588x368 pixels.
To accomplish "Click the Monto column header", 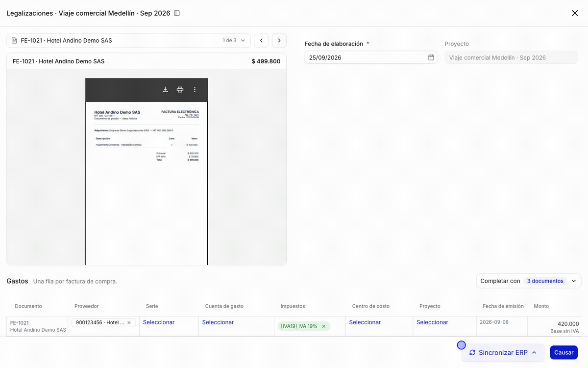I will [541, 306].
